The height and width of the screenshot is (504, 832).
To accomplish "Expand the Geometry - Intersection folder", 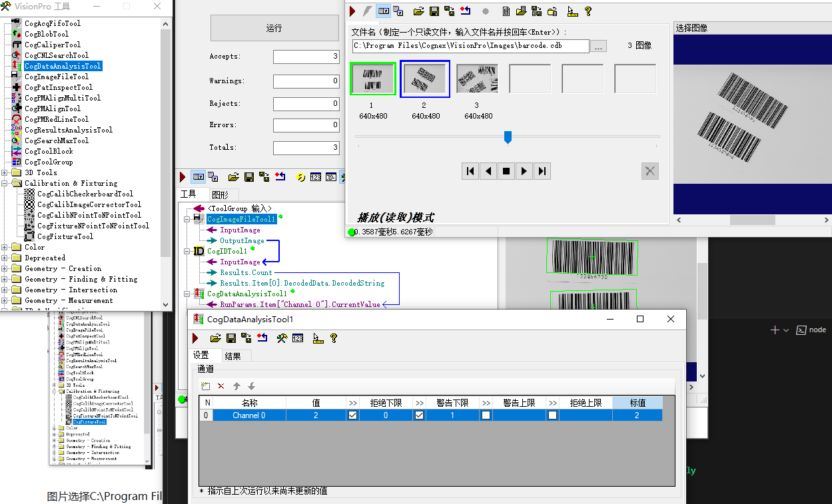I will click(5, 290).
